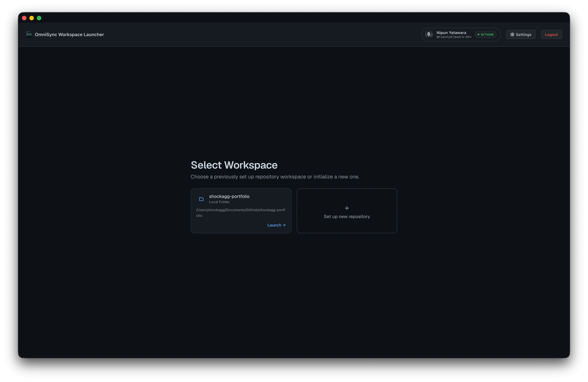This screenshot has height=382, width=588.
Task: Click the shockagg-portfolio workspace title
Action: tap(229, 196)
